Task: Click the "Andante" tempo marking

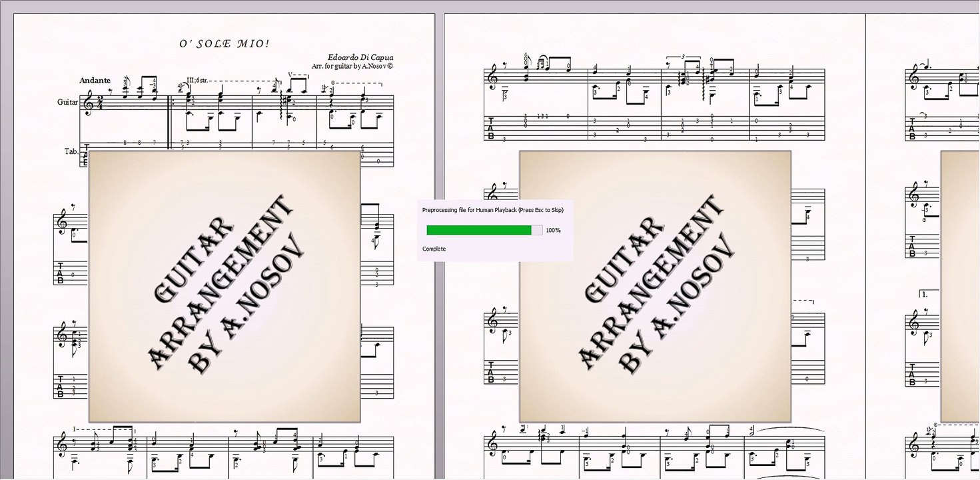Action: coord(95,80)
